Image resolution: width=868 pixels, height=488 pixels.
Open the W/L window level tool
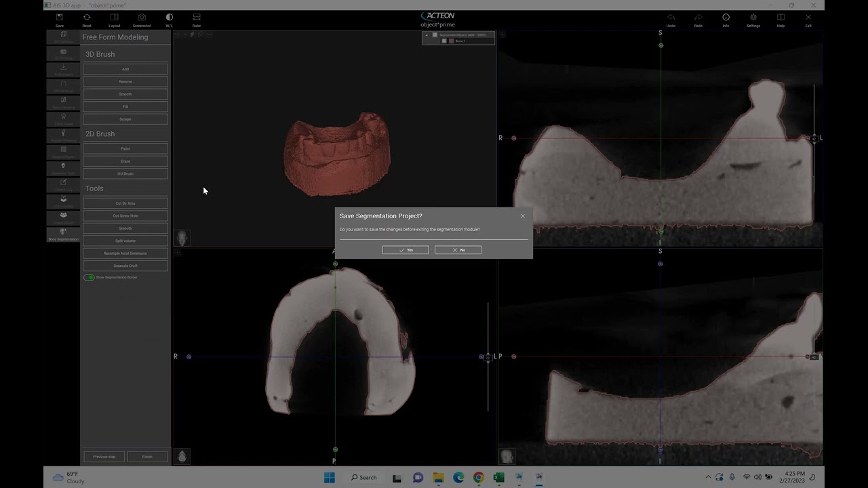pyautogui.click(x=169, y=20)
